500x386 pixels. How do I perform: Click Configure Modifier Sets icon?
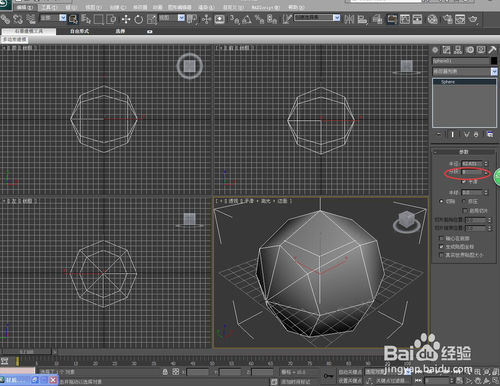pyautogui.click(x=490, y=134)
